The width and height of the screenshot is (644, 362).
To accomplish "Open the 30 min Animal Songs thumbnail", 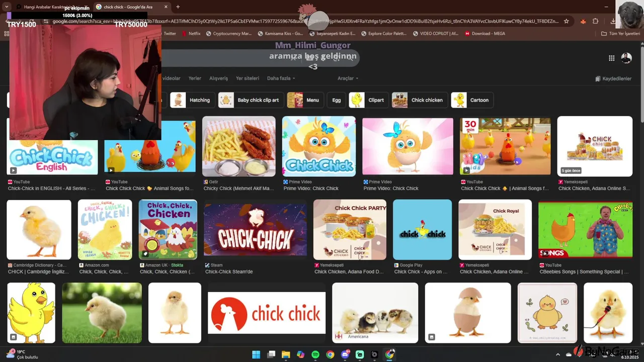I will [x=505, y=146].
